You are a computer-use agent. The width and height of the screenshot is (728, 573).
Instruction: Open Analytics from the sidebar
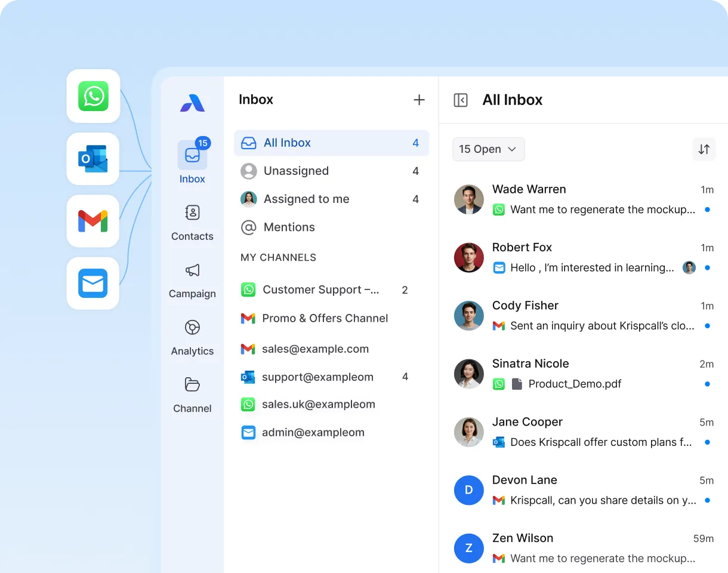coord(192,337)
